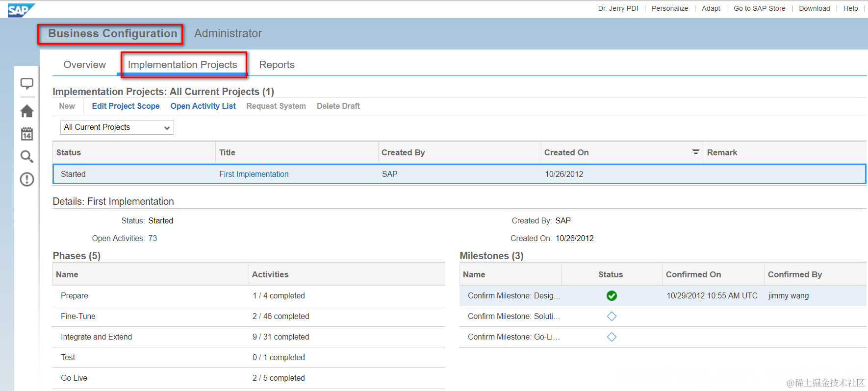Open the feedback speech bubble icon
868x391 pixels.
click(27, 84)
